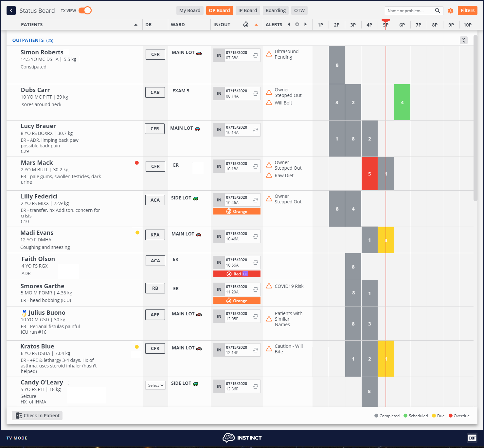Click the car icon beside MAIN LOT for Lucy Brauer
Screen dimensions: 484x448
click(x=198, y=129)
